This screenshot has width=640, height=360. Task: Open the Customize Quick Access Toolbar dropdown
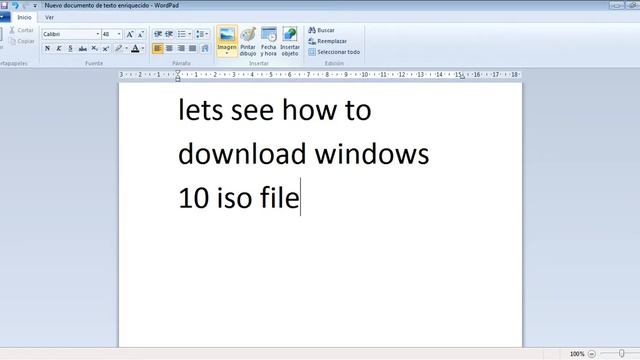tap(35, 6)
